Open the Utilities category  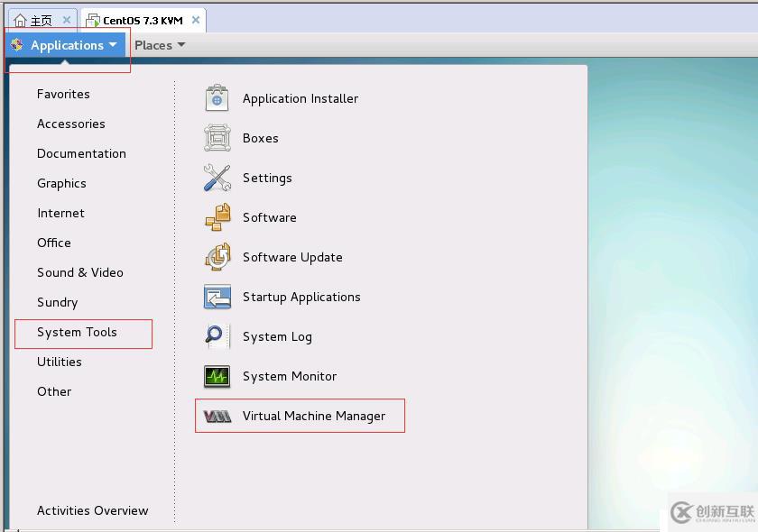click(x=60, y=362)
